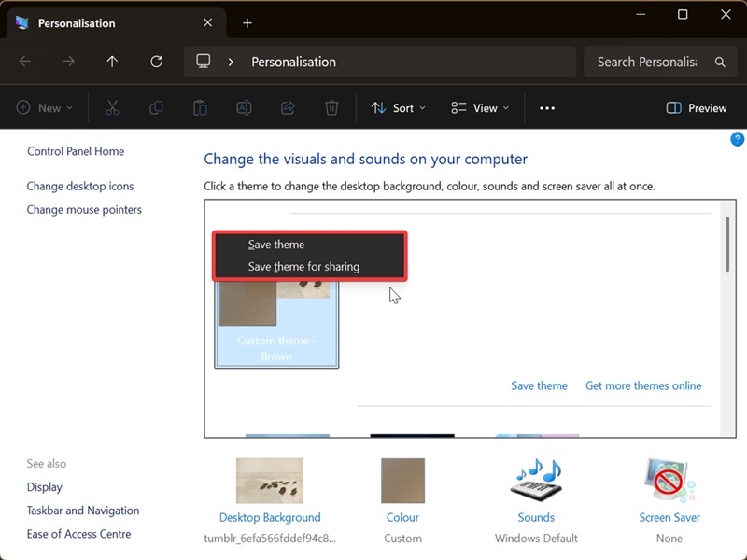Open Sounds settings via the music keyboard icon
747x560 pixels.
coord(536,480)
